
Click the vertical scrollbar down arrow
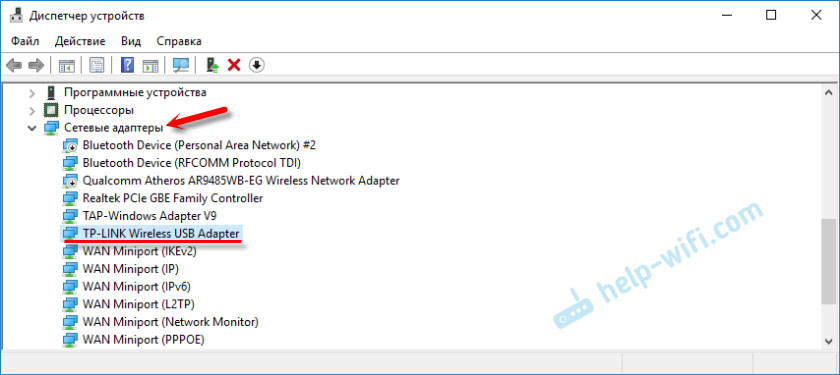click(x=828, y=340)
